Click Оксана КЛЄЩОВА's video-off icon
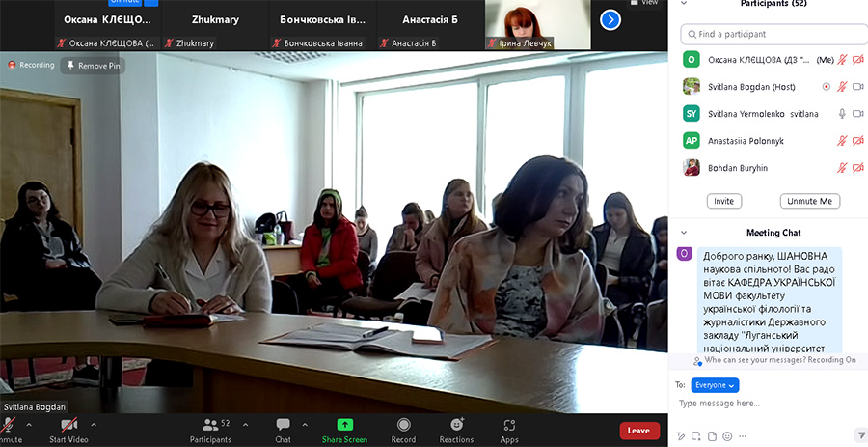Image resolution: width=868 pixels, height=447 pixels. pos(858,59)
